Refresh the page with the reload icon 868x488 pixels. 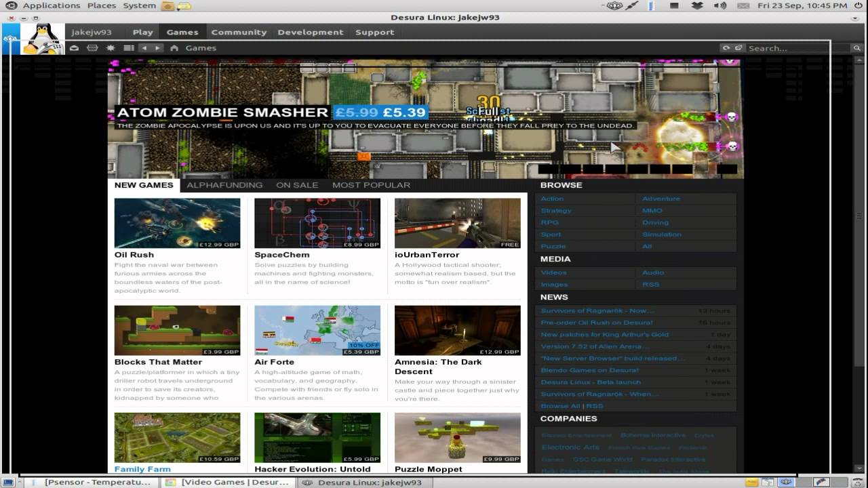(x=726, y=48)
